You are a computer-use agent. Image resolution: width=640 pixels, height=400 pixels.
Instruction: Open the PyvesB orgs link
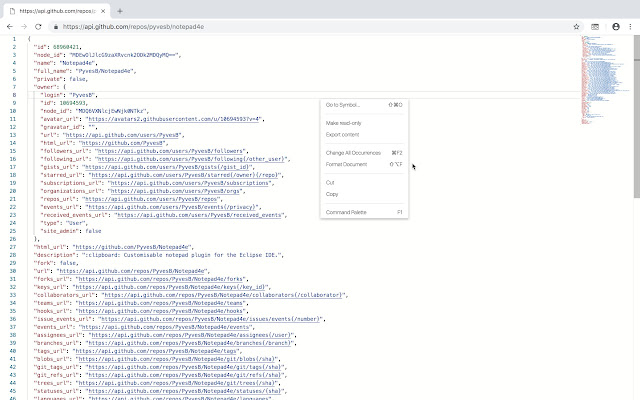coord(176,191)
